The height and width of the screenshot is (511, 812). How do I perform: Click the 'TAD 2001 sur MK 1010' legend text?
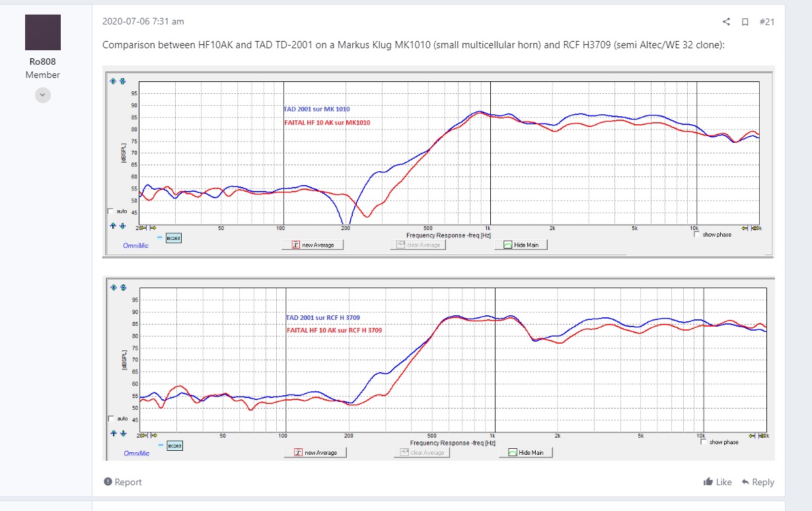tap(316, 109)
